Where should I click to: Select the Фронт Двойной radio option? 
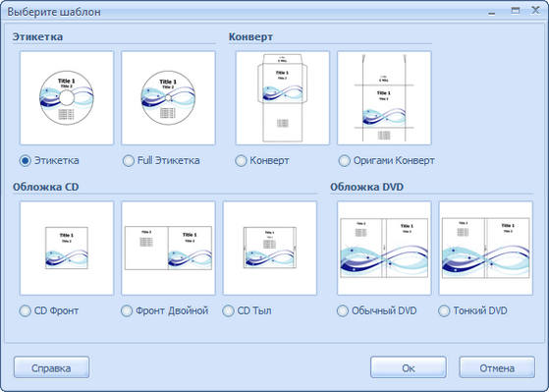coord(127,310)
